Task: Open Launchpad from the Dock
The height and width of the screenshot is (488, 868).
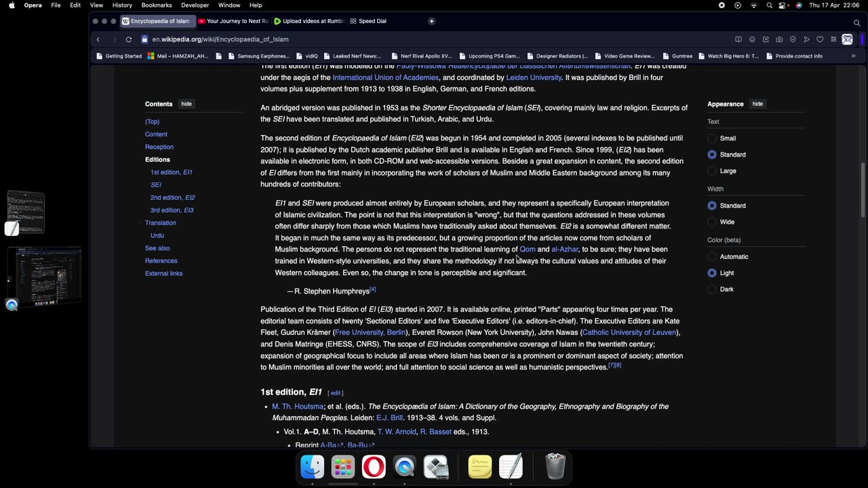Action: (x=343, y=466)
